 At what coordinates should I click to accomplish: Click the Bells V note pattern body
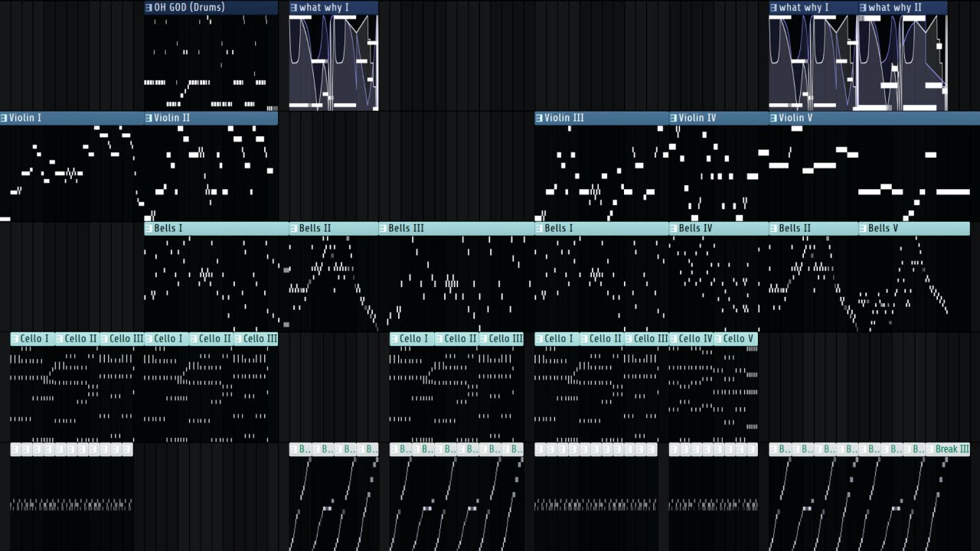(914, 283)
